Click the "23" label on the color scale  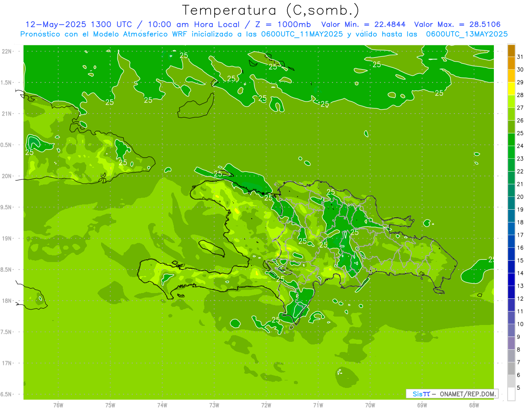pos(520,159)
